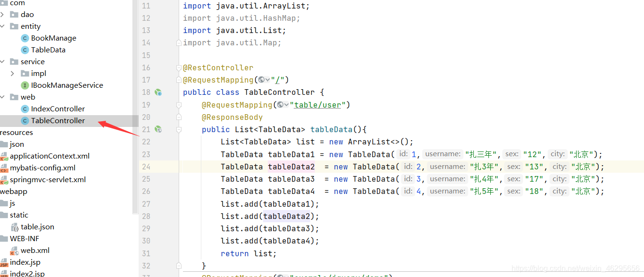Collapse the service package node
Screen dimensions: 644x277
tap(2, 62)
